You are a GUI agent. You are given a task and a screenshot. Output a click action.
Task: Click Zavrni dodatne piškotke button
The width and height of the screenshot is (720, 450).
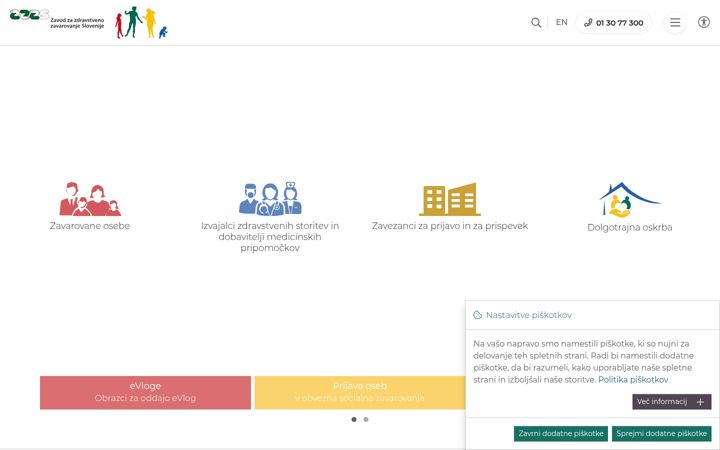click(561, 433)
